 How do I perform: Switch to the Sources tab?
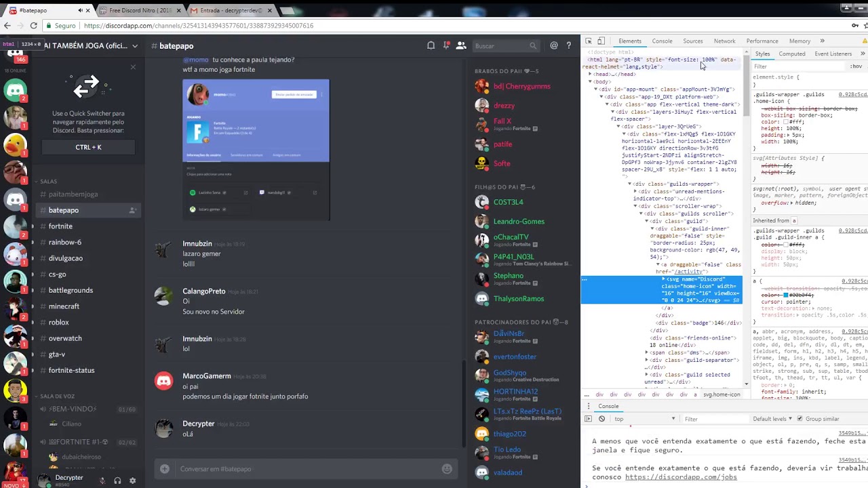[x=692, y=41]
